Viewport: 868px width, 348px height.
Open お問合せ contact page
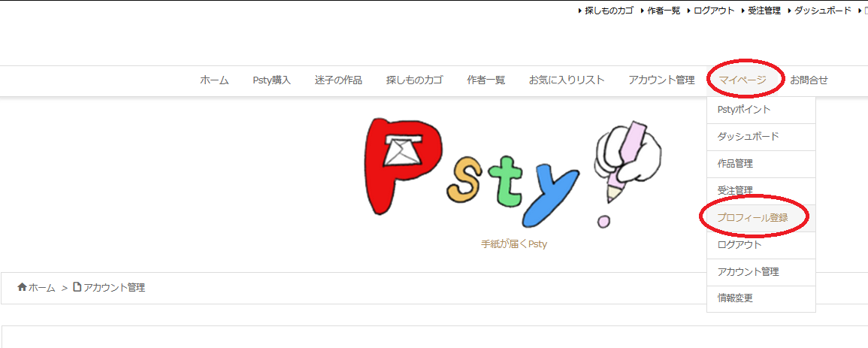coord(809,80)
